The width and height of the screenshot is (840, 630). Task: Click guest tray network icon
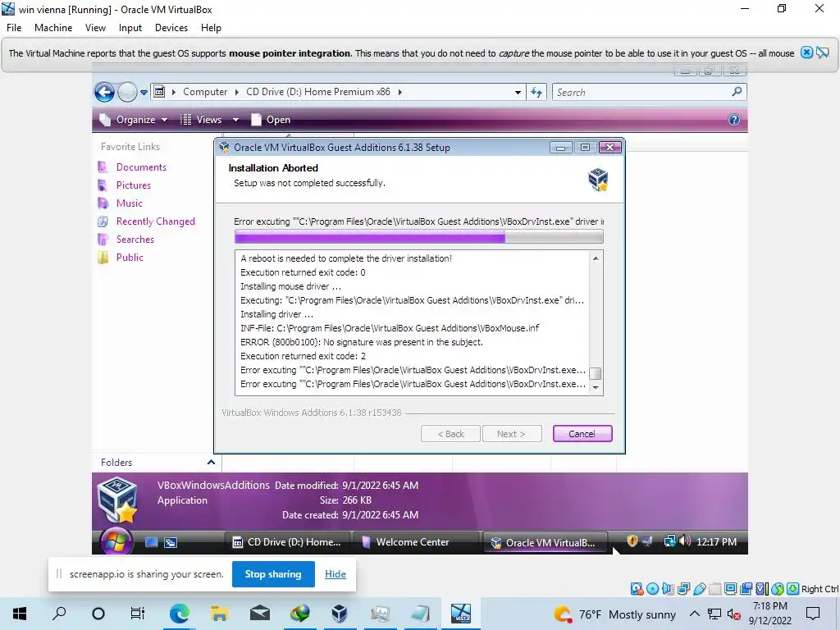(x=669, y=541)
